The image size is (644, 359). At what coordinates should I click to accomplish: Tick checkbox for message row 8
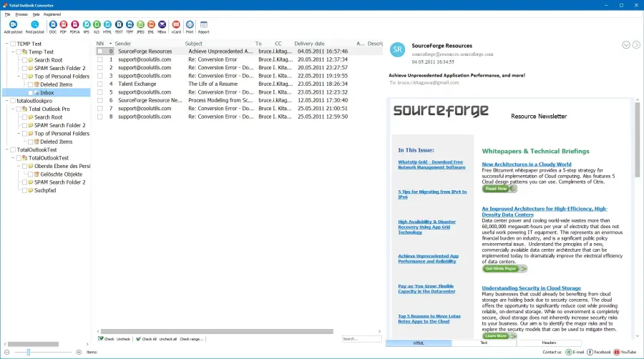click(x=99, y=117)
